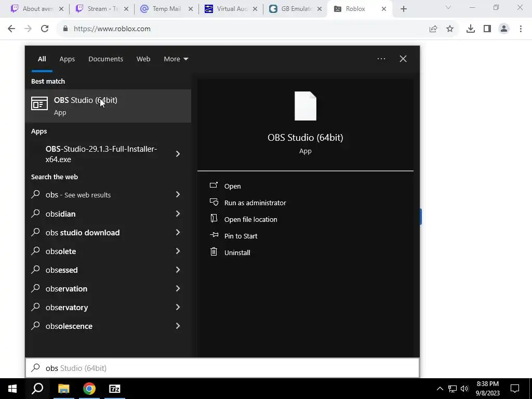
Task: Open File Explorer from the taskbar
Action: pos(63,389)
